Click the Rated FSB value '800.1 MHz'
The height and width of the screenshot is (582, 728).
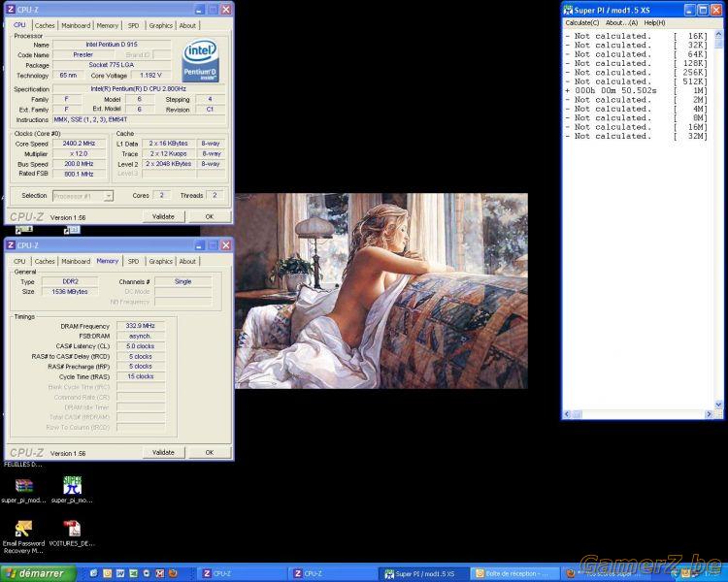[x=79, y=174]
